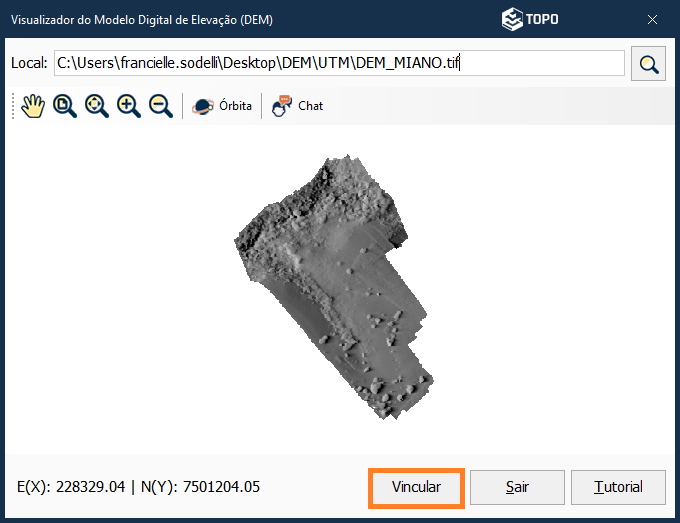This screenshot has height=523, width=680.
Task: Click the Sair button to exit
Action: 516,487
